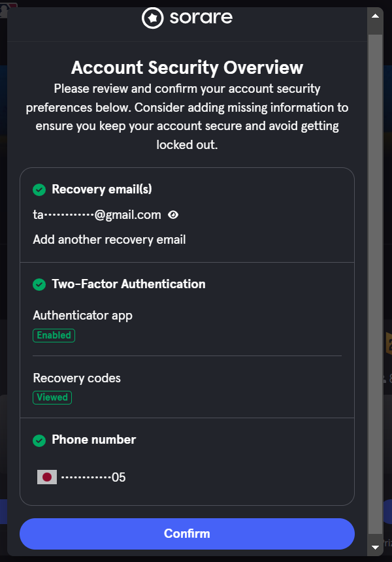Open the Recovery codes entry
The image size is (392, 562).
pos(76,378)
